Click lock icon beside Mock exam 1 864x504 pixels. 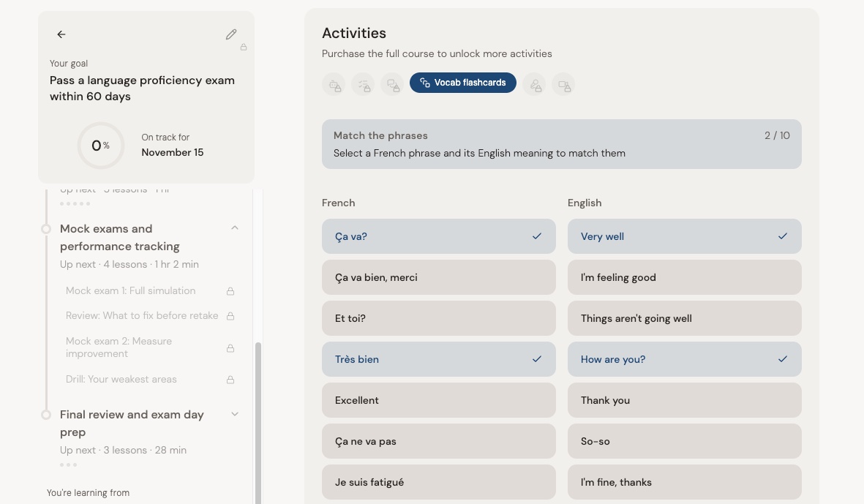(231, 291)
